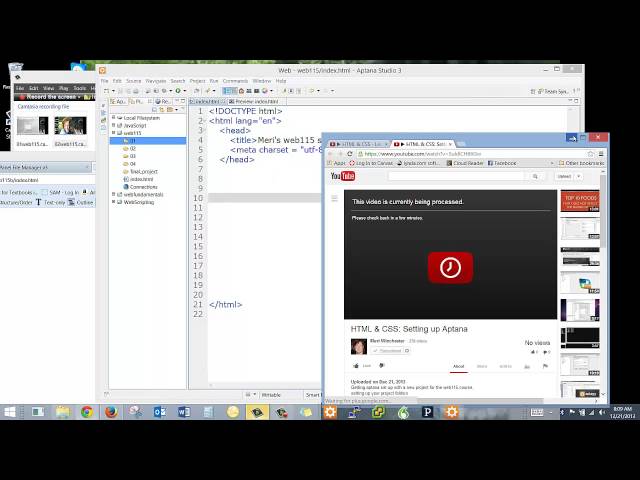Click the Team Sync perspective button
Image resolution: width=640 pixels, height=480 pixels.
pos(553,91)
